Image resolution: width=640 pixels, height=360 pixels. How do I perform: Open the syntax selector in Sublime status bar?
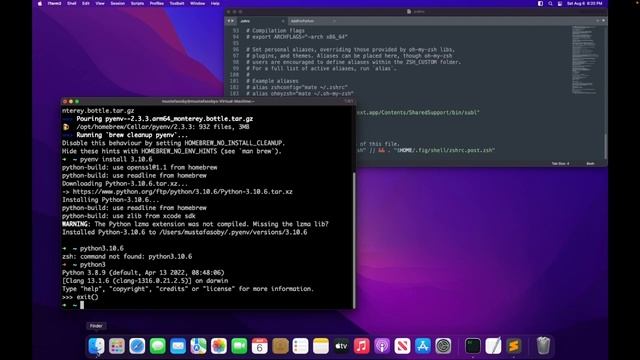[590, 164]
